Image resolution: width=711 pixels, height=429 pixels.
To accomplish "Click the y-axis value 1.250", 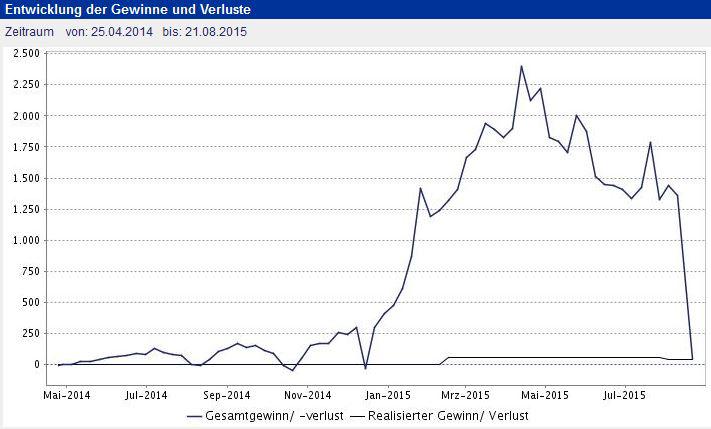I will 26,209.
